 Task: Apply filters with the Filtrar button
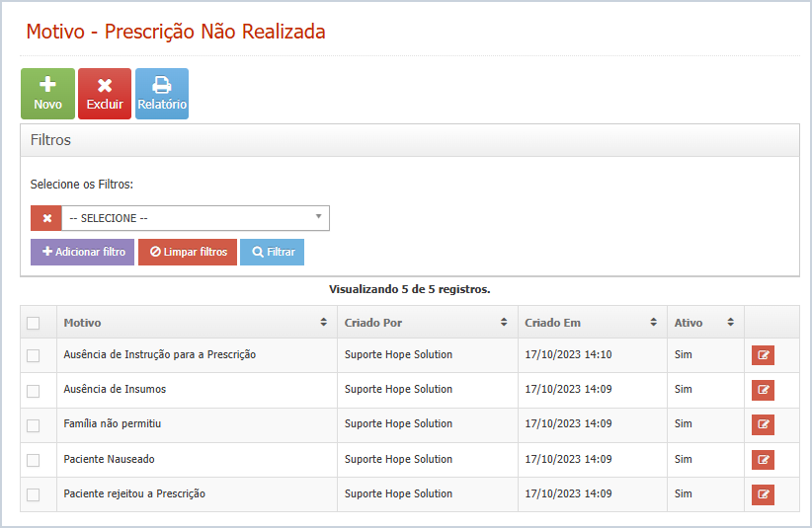[273, 252]
